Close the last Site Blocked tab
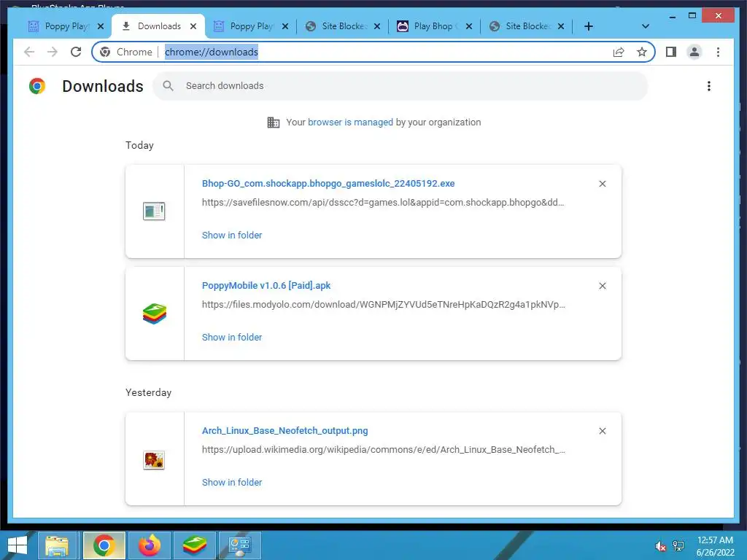 (561, 26)
